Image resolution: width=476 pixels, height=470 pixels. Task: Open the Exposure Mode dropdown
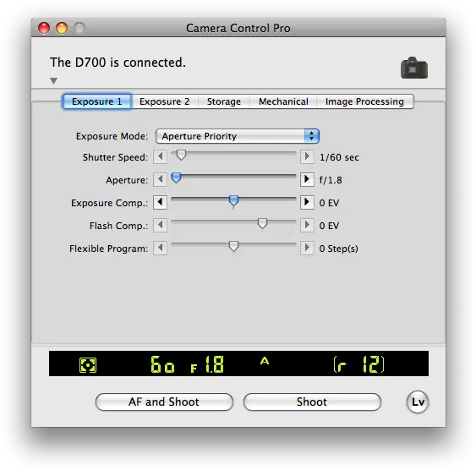coord(238,136)
